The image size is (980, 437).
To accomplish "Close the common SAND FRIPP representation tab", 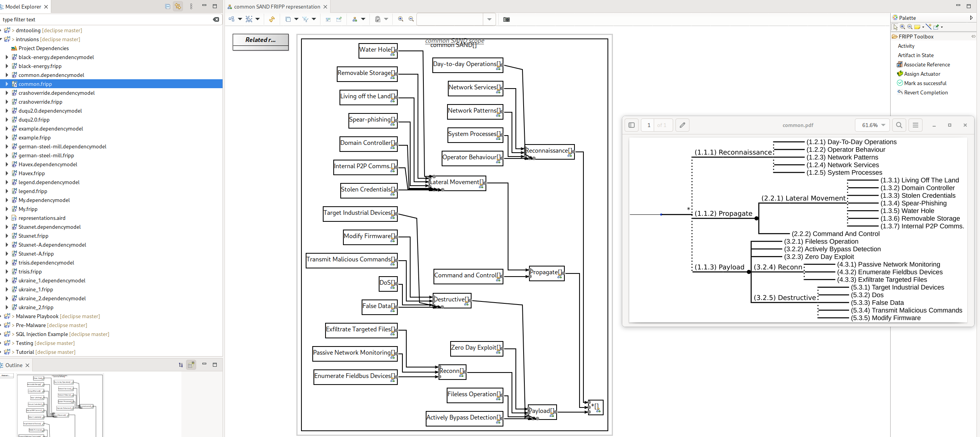I will coord(325,7).
